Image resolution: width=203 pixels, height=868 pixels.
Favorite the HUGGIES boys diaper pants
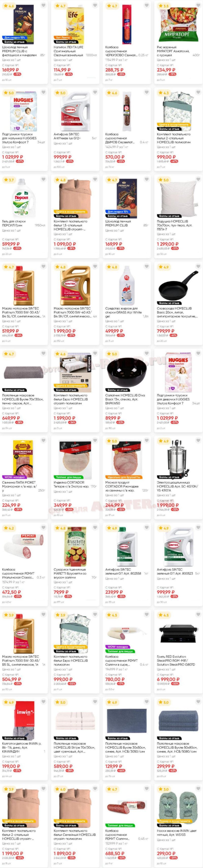coord(43,92)
